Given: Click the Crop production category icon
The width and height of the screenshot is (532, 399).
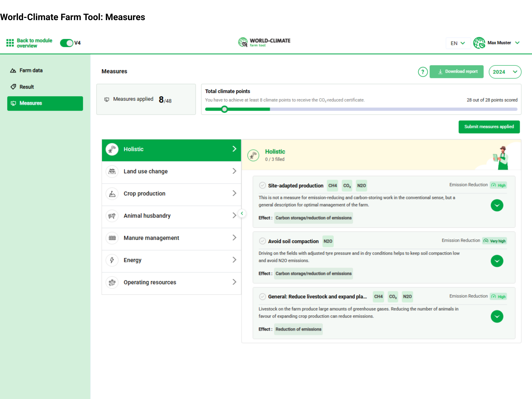Looking at the screenshot, I should point(112,194).
